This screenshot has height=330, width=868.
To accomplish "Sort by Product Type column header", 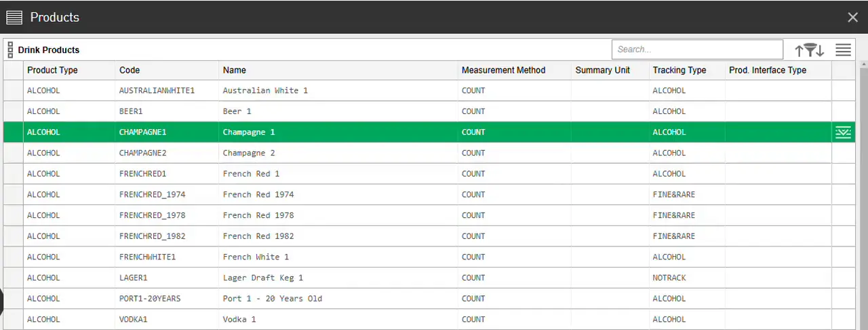I will pos(69,70).
